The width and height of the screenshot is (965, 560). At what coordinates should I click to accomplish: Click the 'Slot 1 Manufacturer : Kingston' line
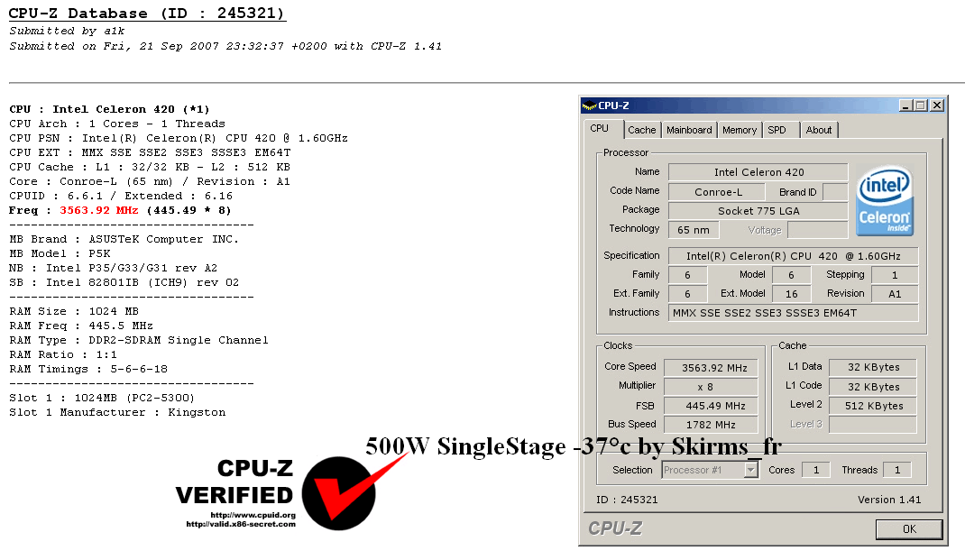pyautogui.click(x=117, y=412)
